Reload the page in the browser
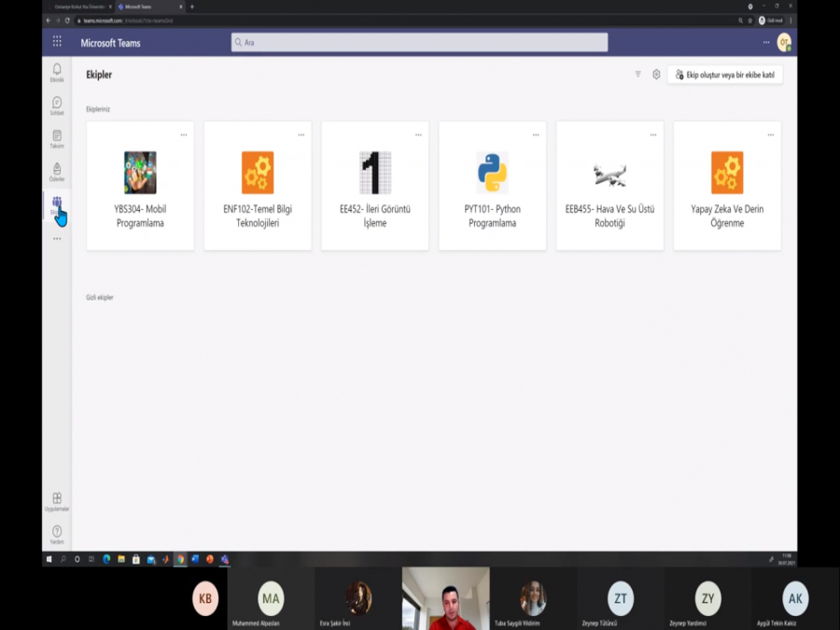The height and width of the screenshot is (630, 840). tap(67, 21)
